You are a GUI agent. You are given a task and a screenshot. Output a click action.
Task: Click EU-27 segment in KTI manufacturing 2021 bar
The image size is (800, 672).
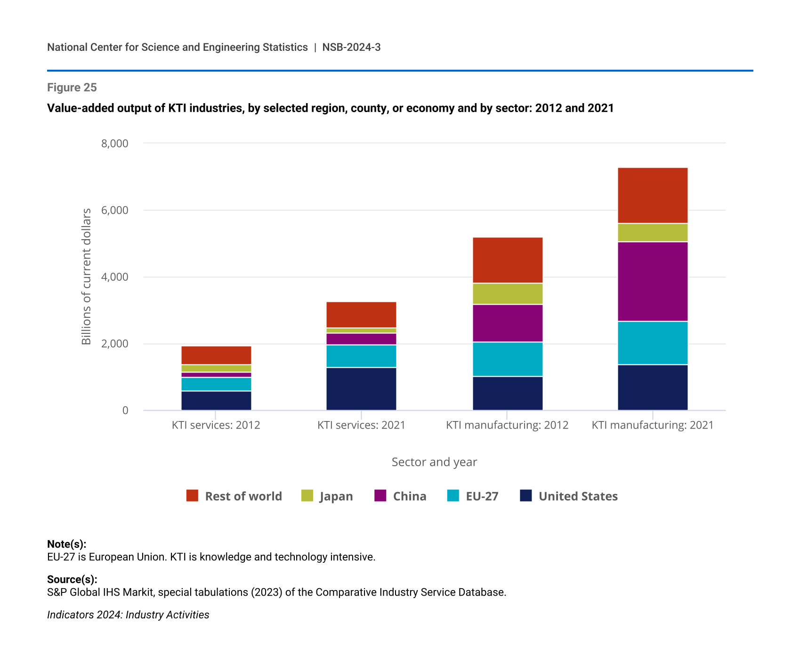tap(652, 343)
